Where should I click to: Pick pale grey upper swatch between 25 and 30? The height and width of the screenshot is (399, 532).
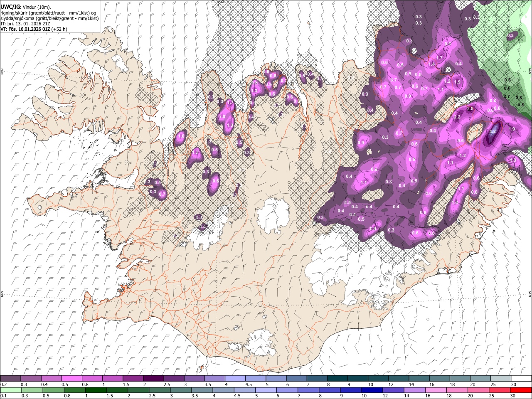[501, 379]
